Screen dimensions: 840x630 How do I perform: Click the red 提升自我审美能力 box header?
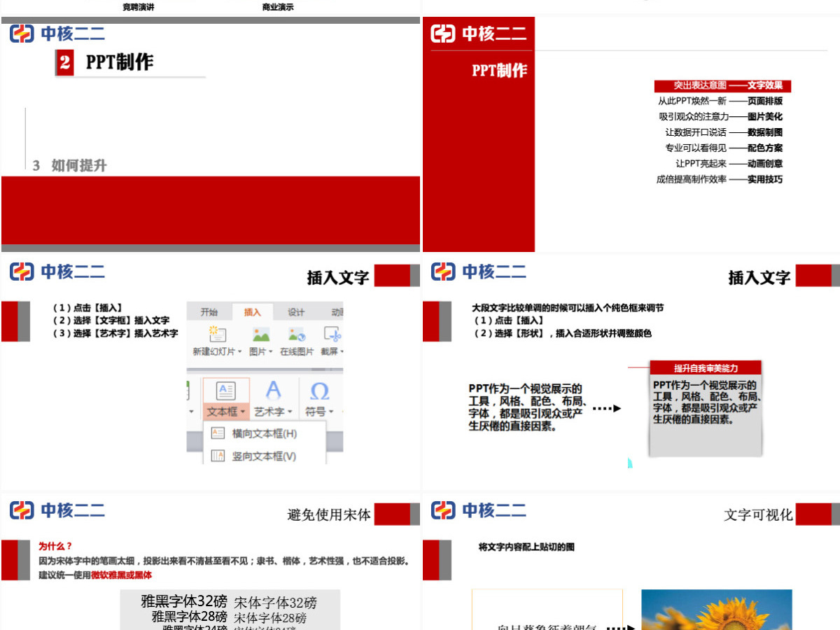click(x=706, y=367)
